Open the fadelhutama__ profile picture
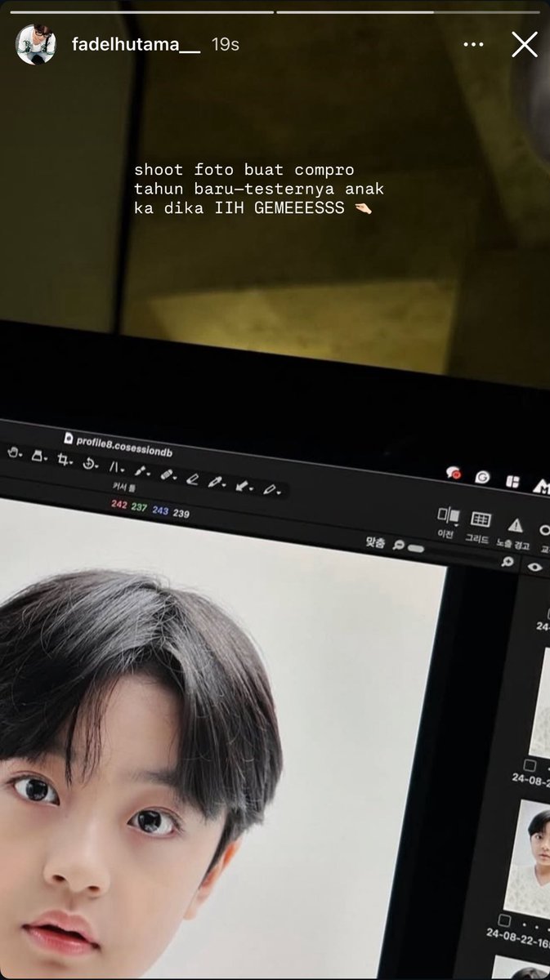550x980 pixels. pos(36,44)
